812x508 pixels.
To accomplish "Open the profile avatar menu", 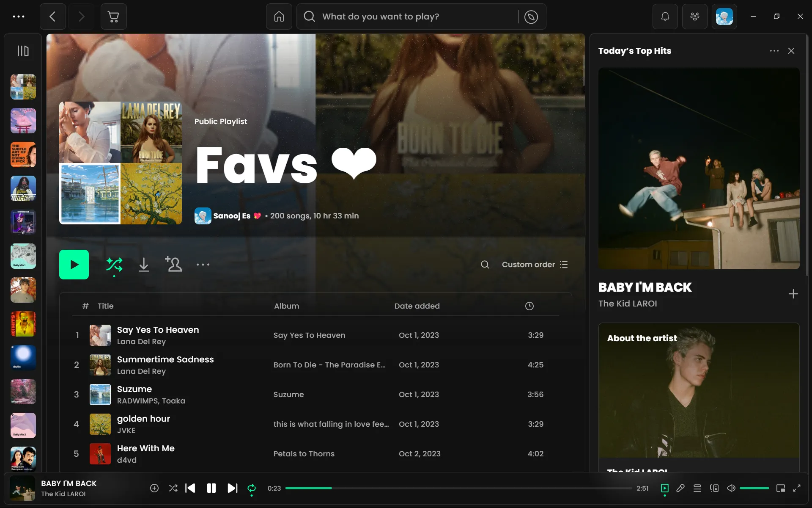I will [x=724, y=17].
